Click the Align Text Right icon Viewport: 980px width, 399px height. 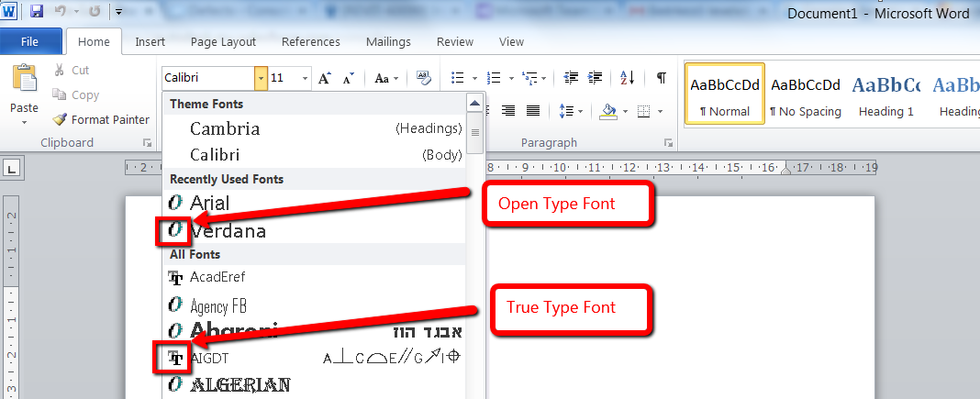point(508,111)
